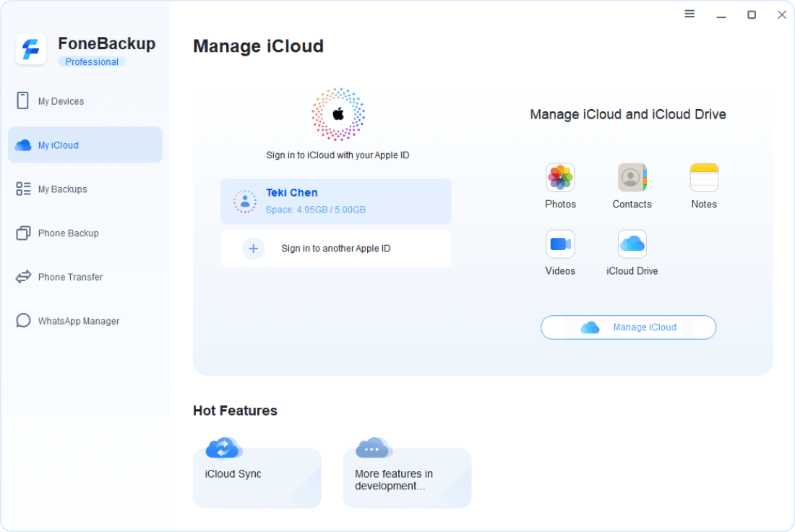795x532 pixels.
Task: Open the iCloud Drive icon
Action: [632, 244]
